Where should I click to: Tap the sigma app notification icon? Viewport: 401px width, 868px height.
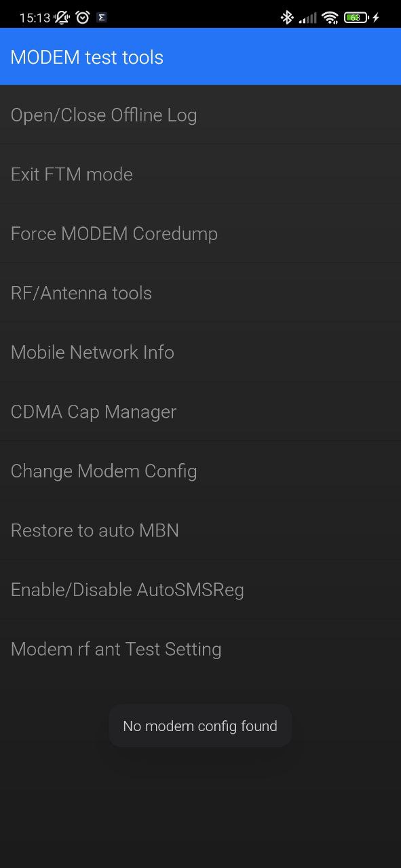tap(102, 18)
